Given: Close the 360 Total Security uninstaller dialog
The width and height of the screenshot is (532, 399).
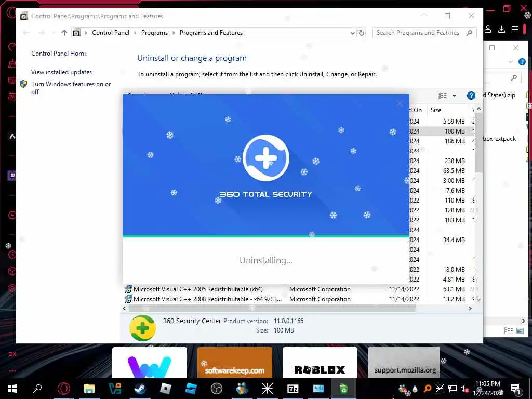Looking at the screenshot, I should (400, 103).
